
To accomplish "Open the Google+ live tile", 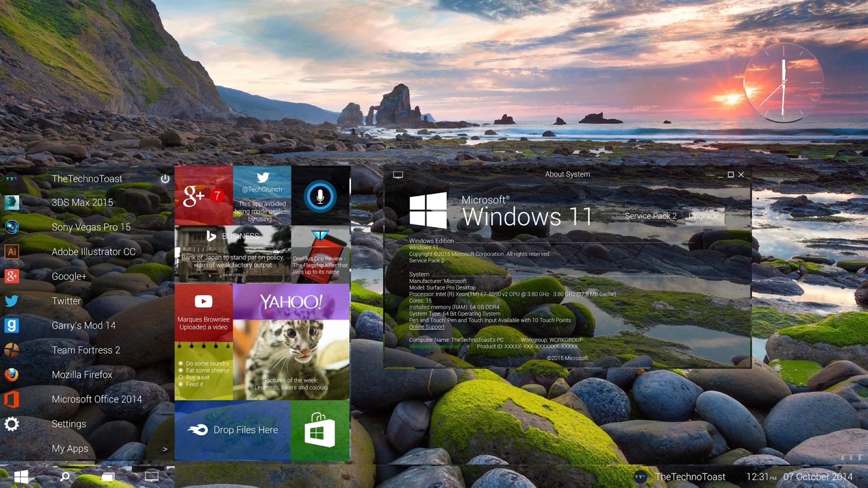I will [204, 196].
